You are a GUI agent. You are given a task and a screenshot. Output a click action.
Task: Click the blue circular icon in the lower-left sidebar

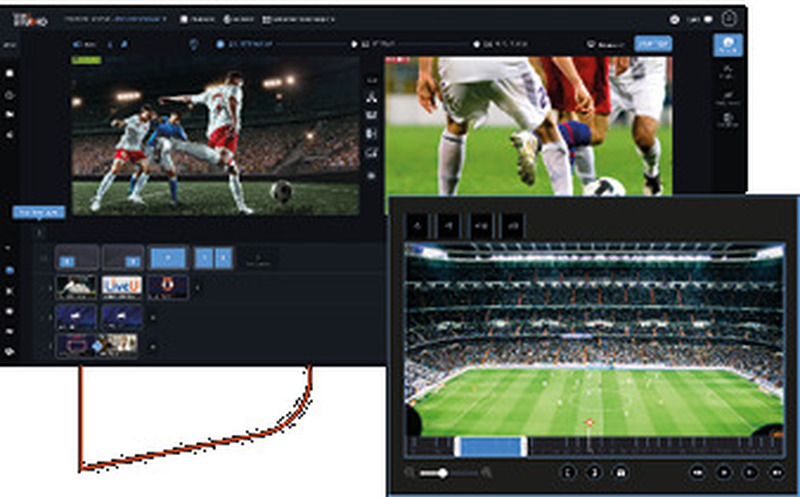click(10, 270)
